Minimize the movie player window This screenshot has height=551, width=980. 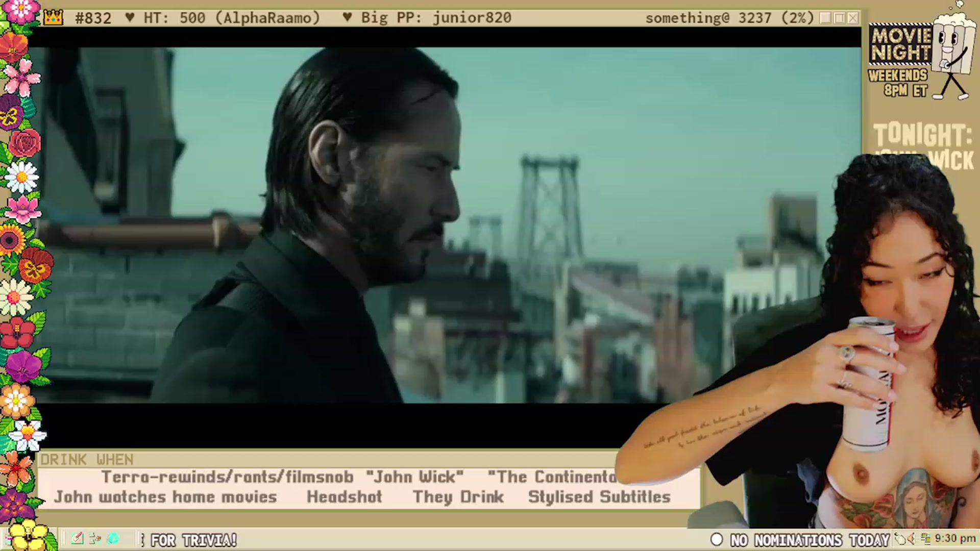(825, 18)
